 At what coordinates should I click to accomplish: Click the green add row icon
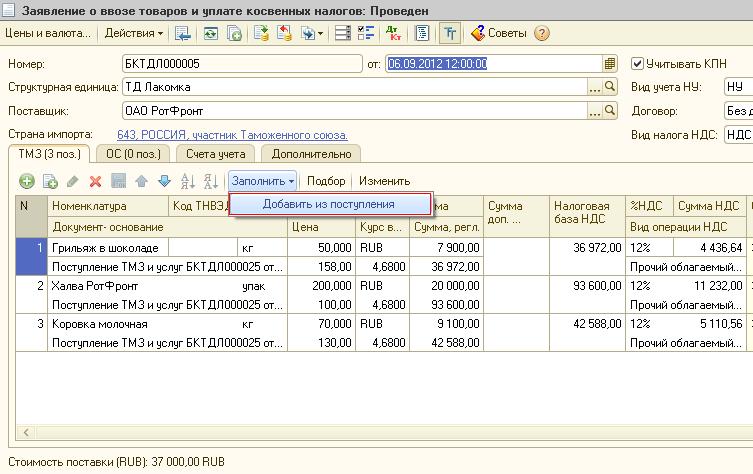pyautogui.click(x=26, y=181)
